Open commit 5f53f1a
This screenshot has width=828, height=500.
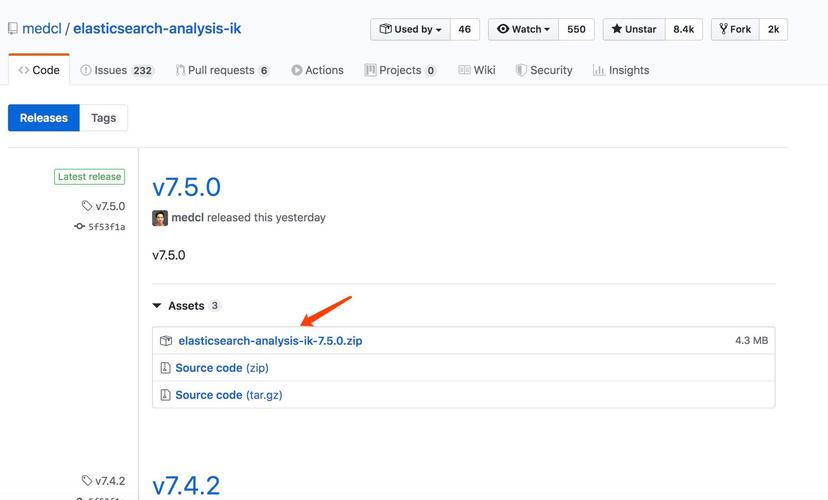tap(107, 227)
